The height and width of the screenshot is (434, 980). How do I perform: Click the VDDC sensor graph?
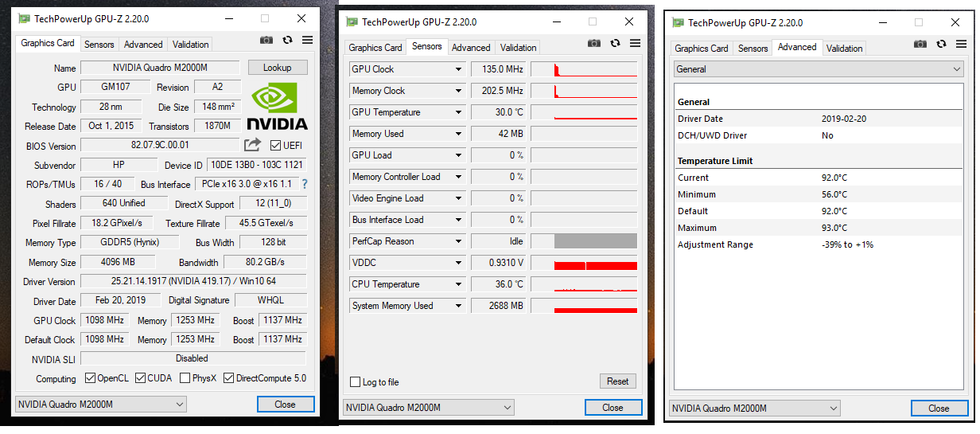[x=584, y=263]
